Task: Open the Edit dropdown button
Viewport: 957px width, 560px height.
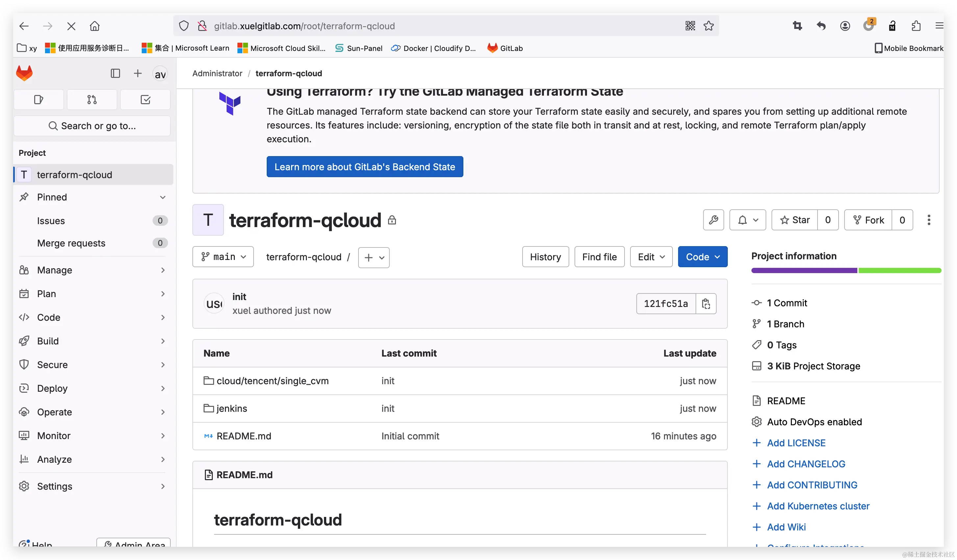Action: point(651,257)
